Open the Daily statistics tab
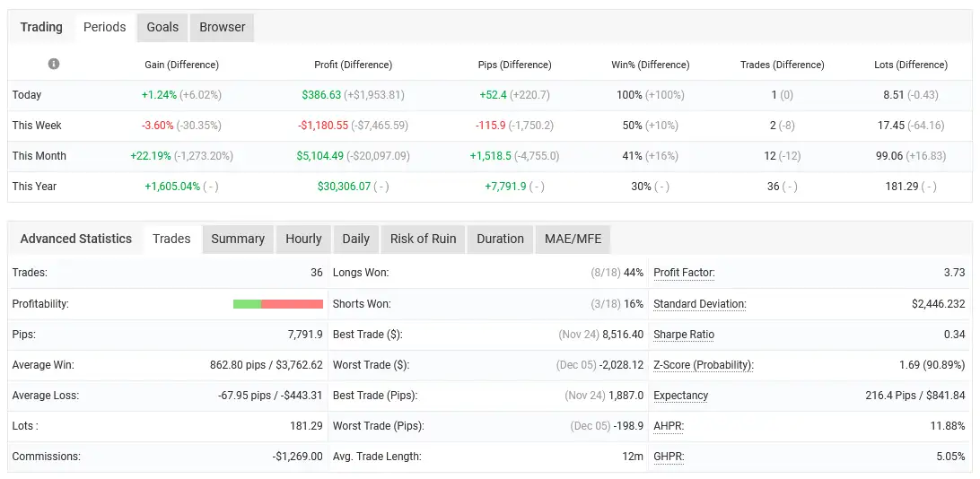The width and height of the screenshot is (980, 479). coord(356,239)
